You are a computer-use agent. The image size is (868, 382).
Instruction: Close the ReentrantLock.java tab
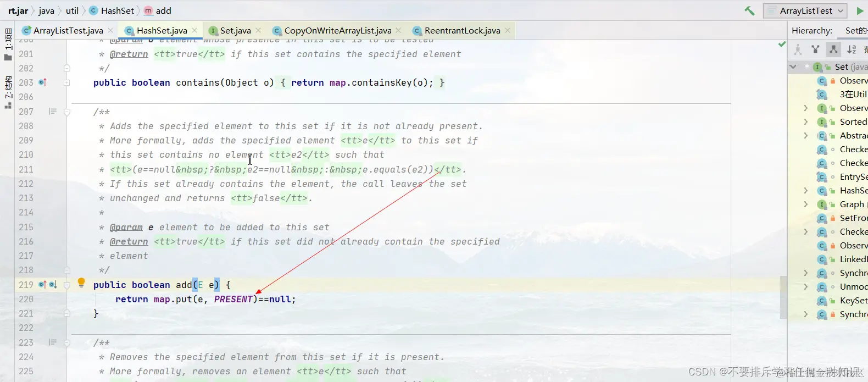[x=508, y=30]
